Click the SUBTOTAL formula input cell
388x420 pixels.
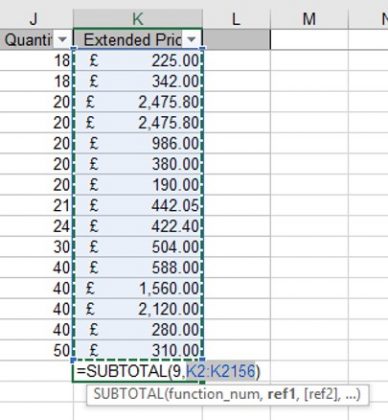point(138,371)
